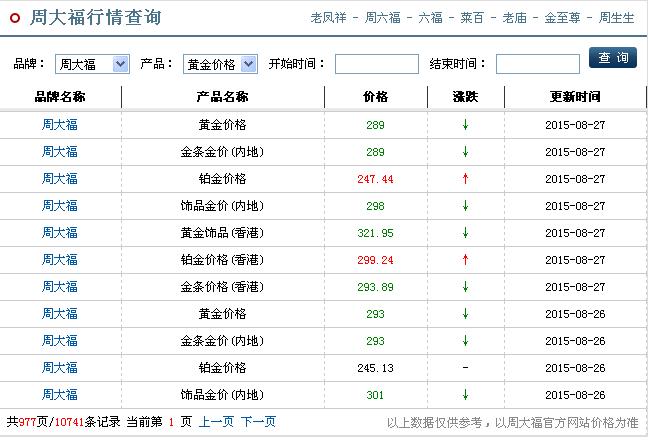Image resolution: width=650 pixels, height=441 pixels.
Task: Click the record count 10741
Action: tap(69, 422)
